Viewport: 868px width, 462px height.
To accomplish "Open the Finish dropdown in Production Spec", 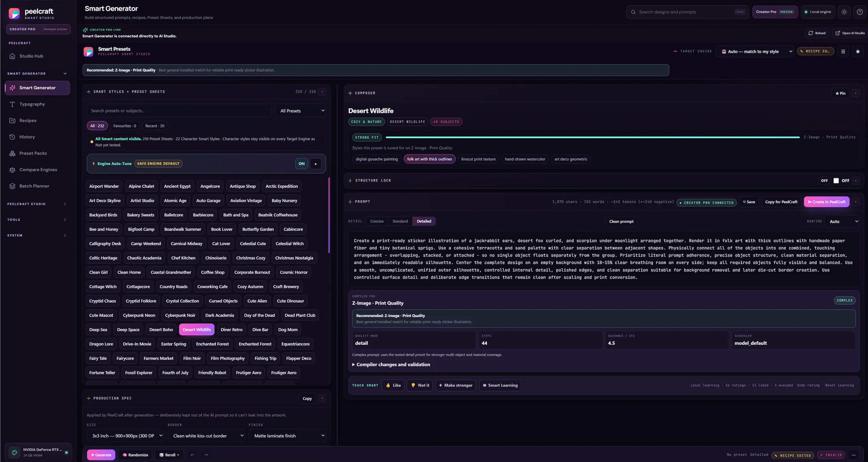I will [288, 436].
